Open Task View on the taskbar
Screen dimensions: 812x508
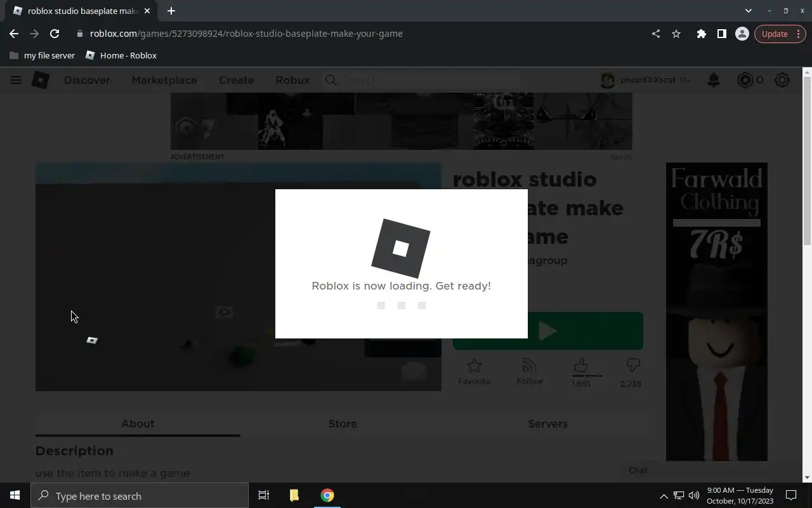pyautogui.click(x=264, y=495)
